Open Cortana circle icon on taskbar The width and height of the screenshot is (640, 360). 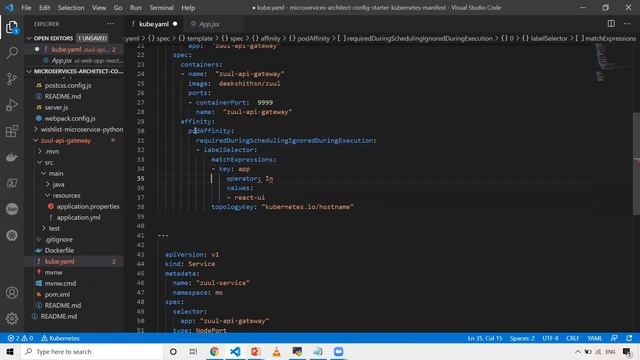click(x=173, y=351)
